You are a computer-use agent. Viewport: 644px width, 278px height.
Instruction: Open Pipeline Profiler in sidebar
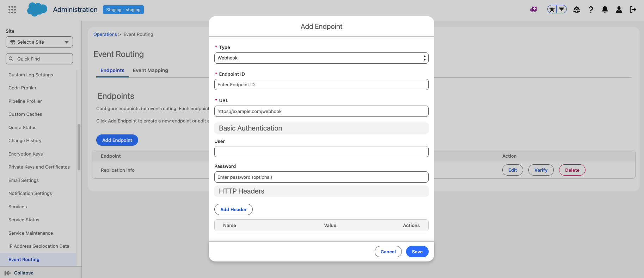pyautogui.click(x=25, y=101)
